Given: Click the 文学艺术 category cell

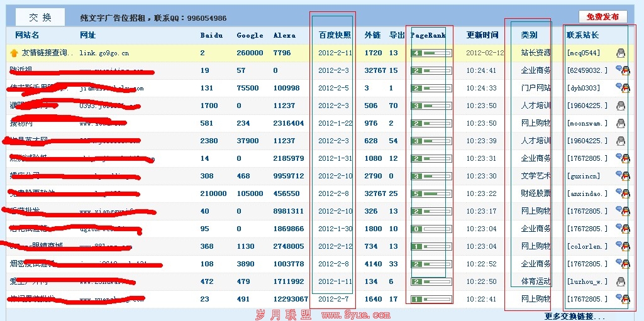Looking at the screenshot, I should [x=535, y=176].
